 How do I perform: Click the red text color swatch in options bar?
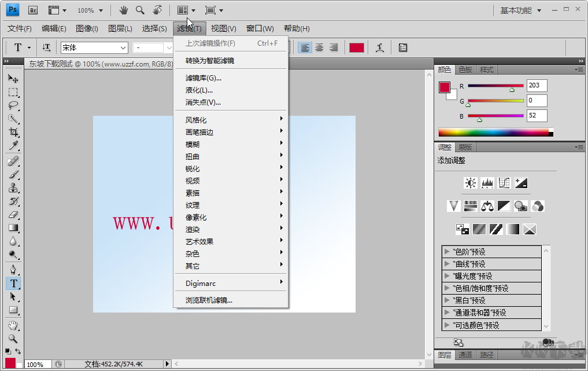click(357, 47)
